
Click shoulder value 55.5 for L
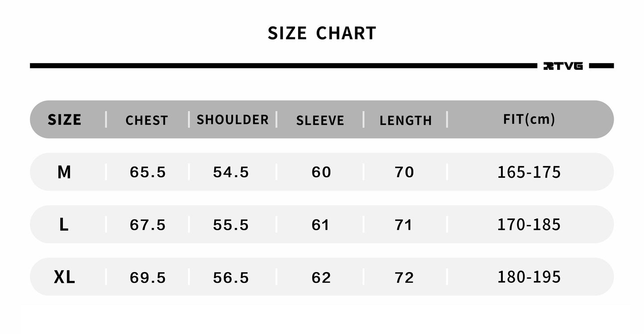(230, 225)
